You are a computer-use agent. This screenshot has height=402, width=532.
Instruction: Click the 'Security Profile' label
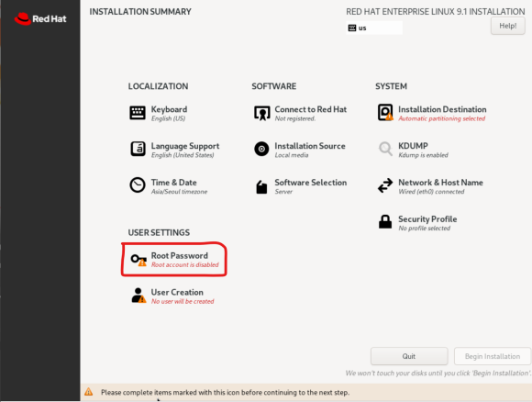click(x=427, y=219)
